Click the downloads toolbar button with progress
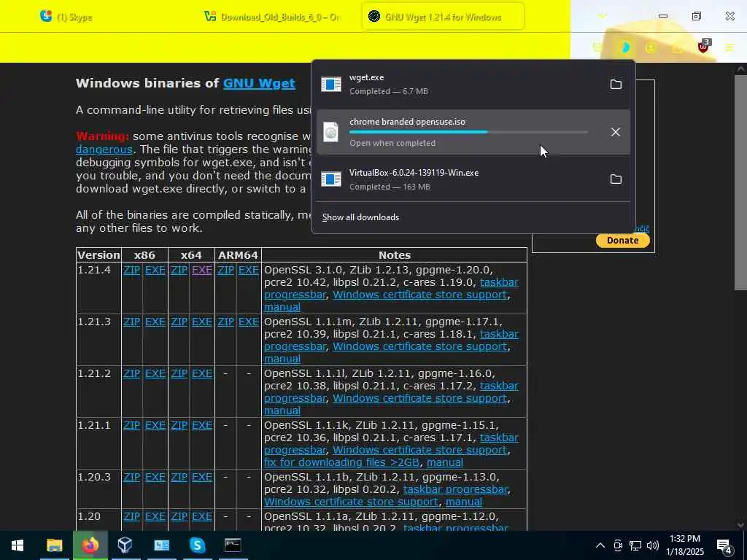 pyautogui.click(x=625, y=47)
